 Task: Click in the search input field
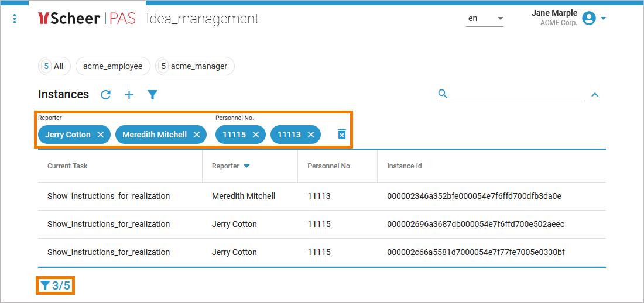point(515,94)
